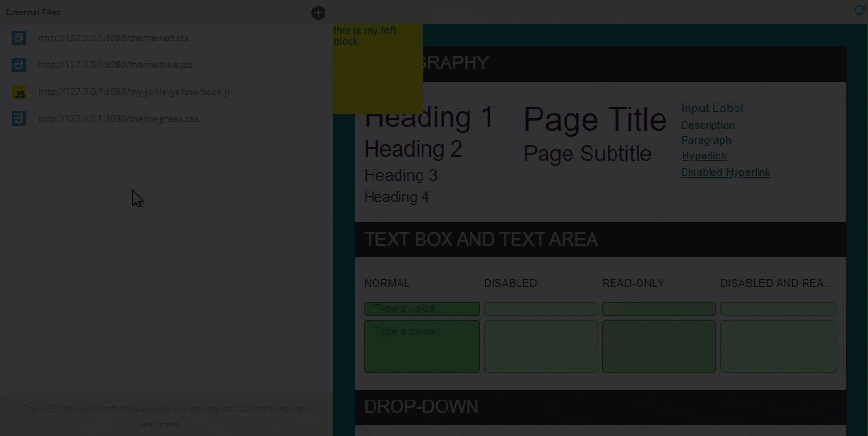The image size is (868, 436).
Task: Click the Hyperlink in Typography section
Action: (704, 157)
